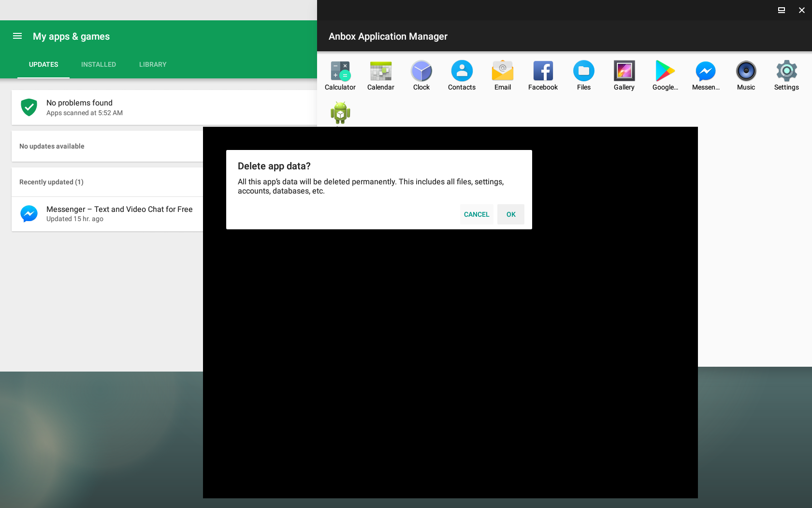Cancel the Delete app data dialog

(477, 214)
